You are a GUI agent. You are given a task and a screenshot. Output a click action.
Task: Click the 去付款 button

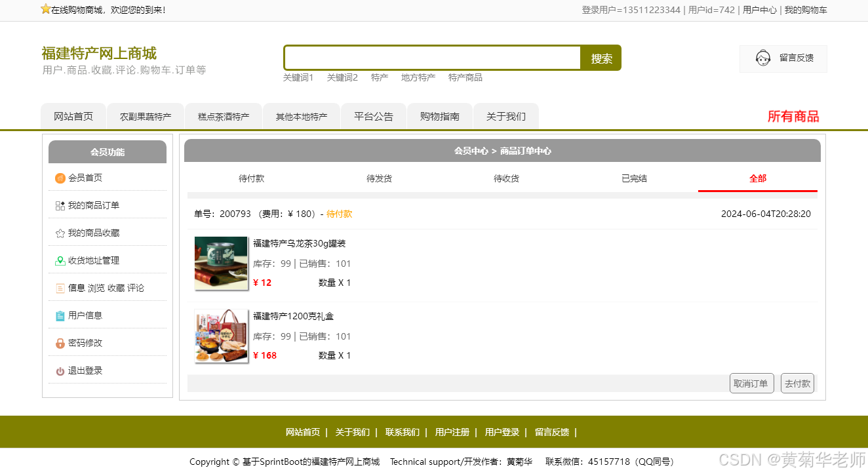tap(797, 384)
